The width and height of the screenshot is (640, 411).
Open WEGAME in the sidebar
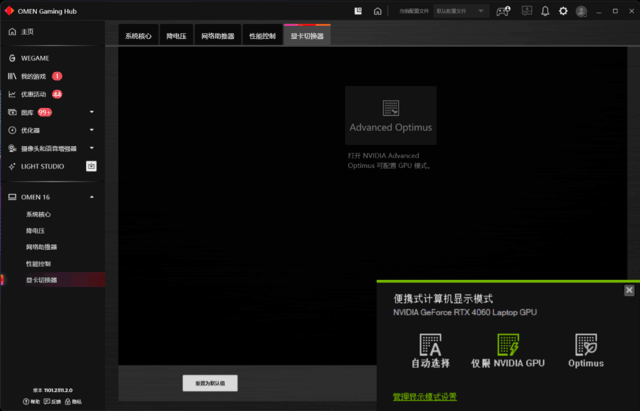click(35, 58)
